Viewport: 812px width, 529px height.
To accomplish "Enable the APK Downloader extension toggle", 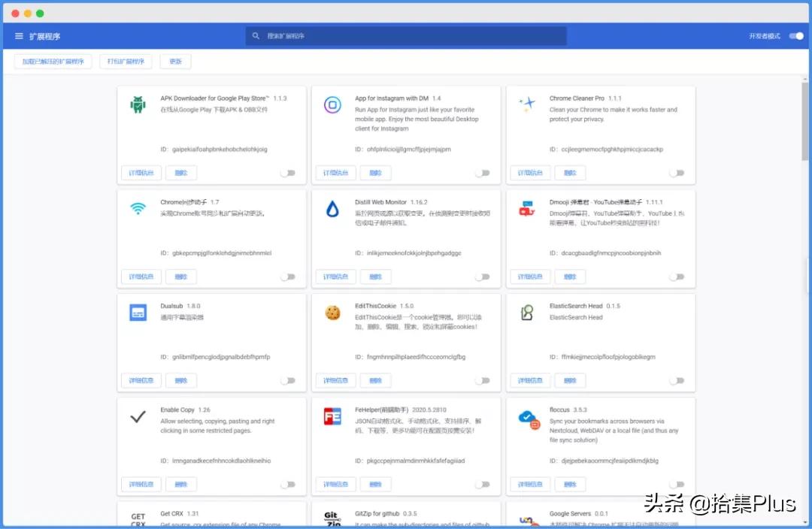I will pos(288,173).
